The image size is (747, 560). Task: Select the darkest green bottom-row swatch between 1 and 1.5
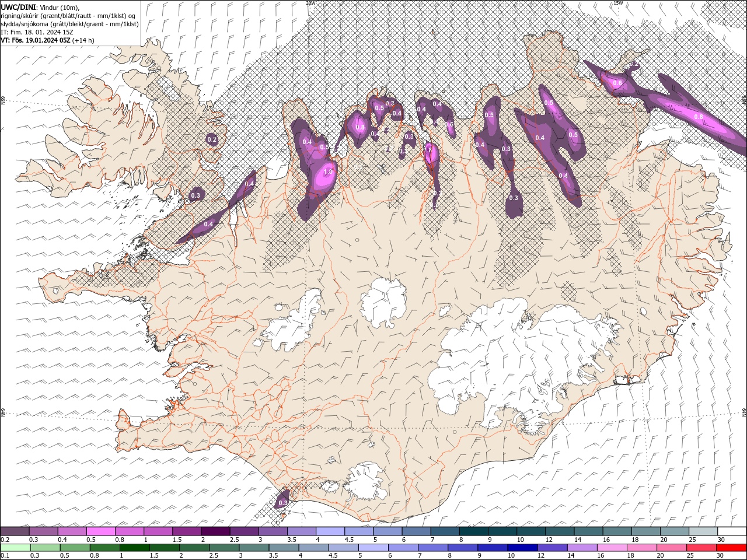(135, 548)
